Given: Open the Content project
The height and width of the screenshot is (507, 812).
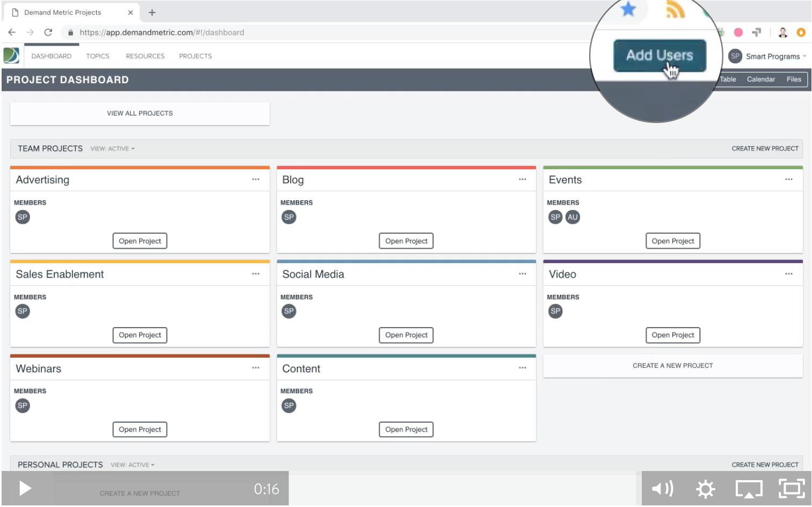Looking at the screenshot, I should [x=406, y=430].
